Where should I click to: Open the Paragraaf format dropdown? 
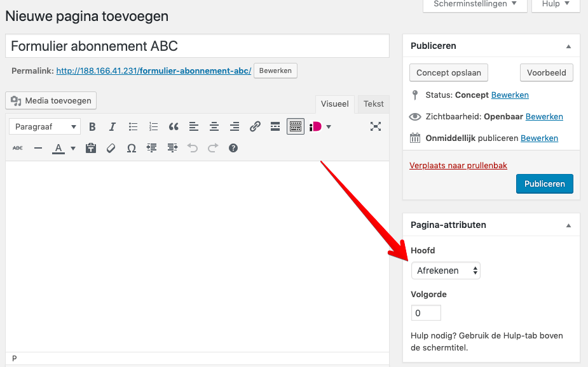[44, 126]
